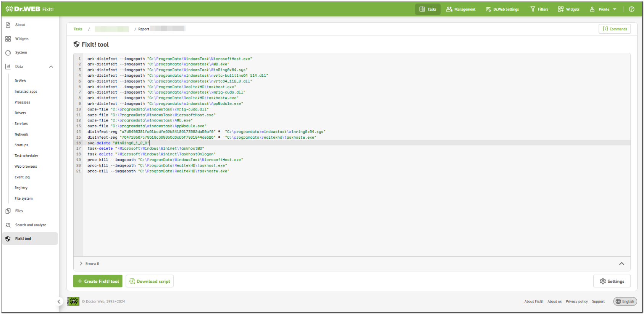Select Processes under Data
Viewport: 644px width, 314px height.
23,102
